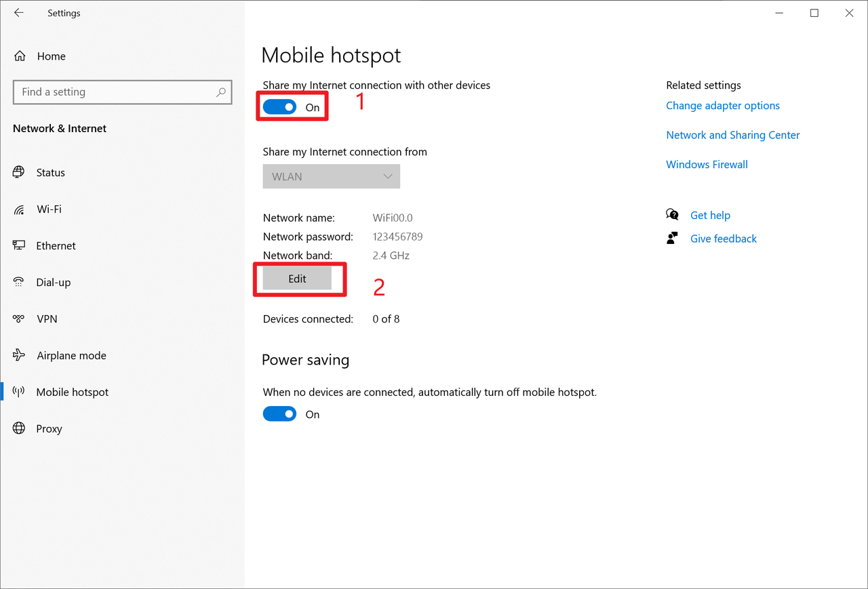Click the VPN icon
Viewport: 868px width, 589px height.
click(x=19, y=319)
